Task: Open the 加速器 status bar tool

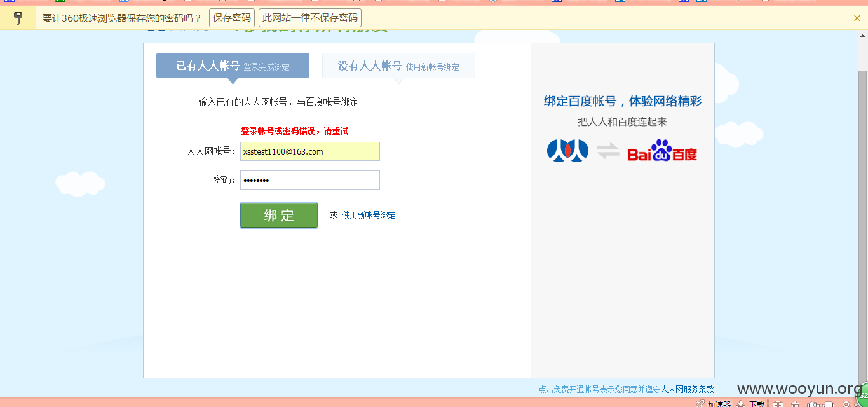Action: click(714, 404)
